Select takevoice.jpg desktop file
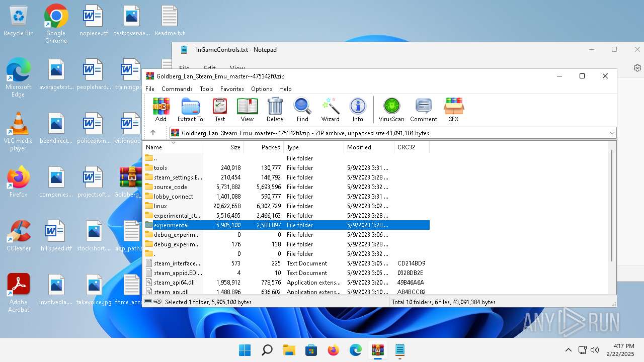 tap(94, 290)
